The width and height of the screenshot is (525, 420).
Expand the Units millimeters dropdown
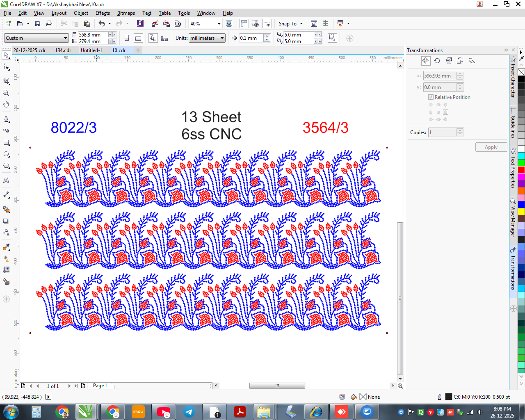tap(222, 38)
